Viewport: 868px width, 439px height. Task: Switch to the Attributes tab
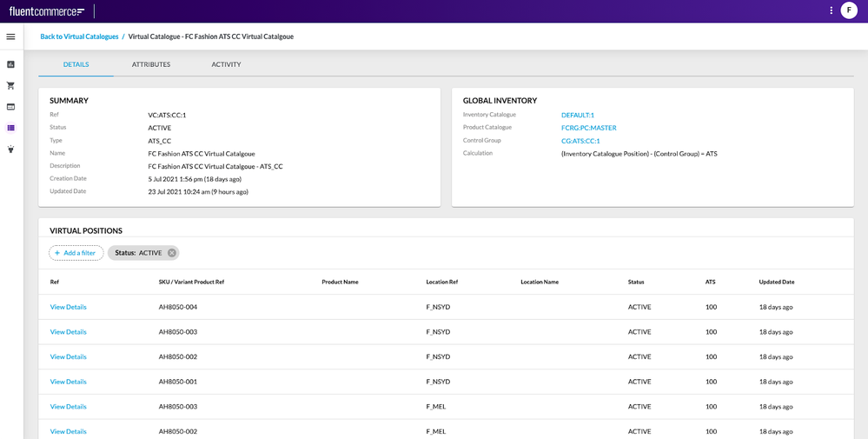pyautogui.click(x=151, y=64)
